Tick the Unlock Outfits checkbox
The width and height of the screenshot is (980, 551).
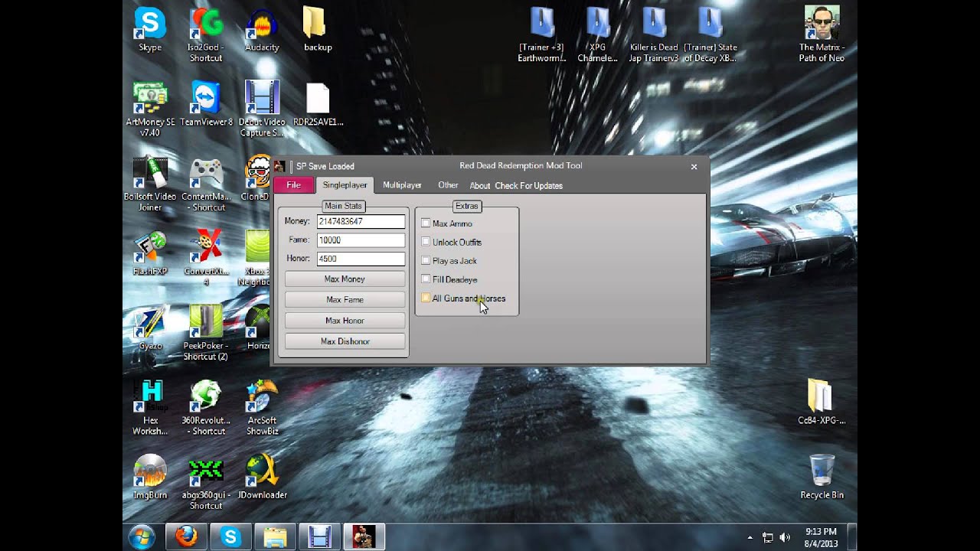point(426,242)
